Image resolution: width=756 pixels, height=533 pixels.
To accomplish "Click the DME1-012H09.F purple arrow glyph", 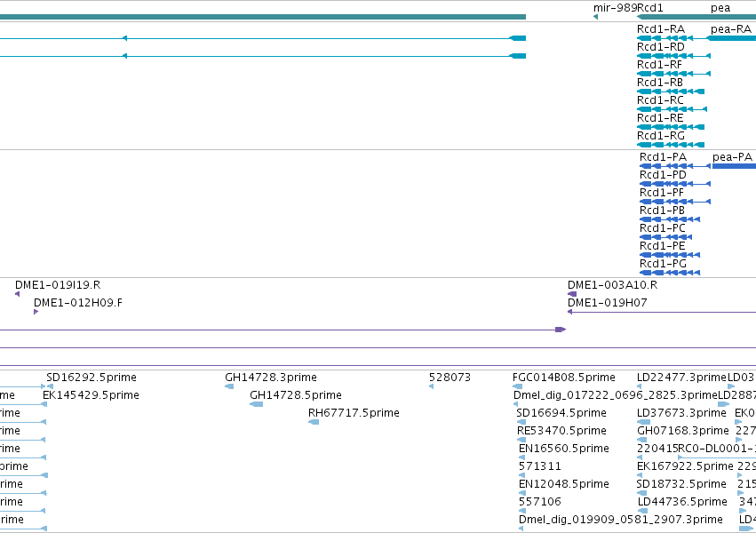I will pos(36,312).
